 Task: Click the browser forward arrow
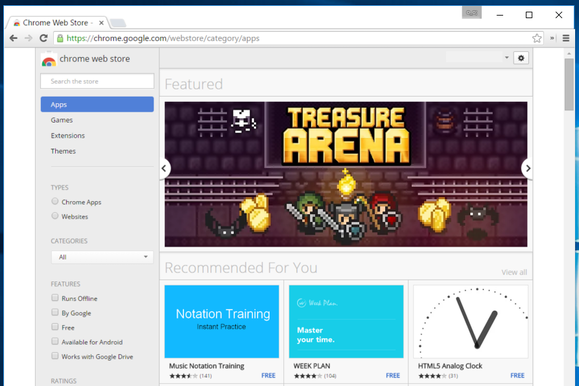click(28, 38)
